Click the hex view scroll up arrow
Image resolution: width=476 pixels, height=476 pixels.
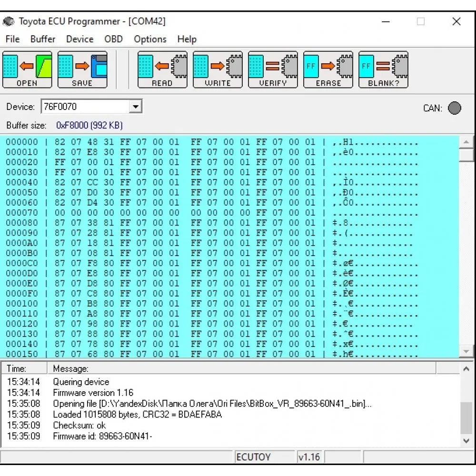[x=466, y=142]
